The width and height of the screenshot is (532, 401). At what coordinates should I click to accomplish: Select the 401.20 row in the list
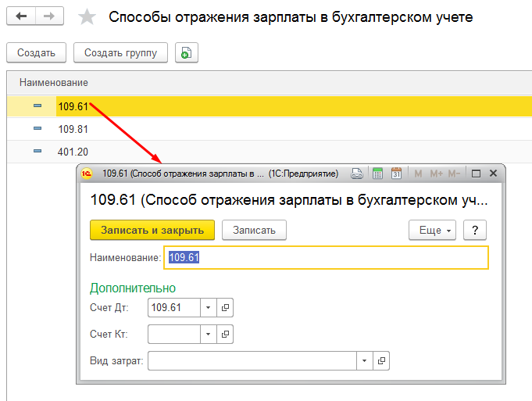click(73, 152)
